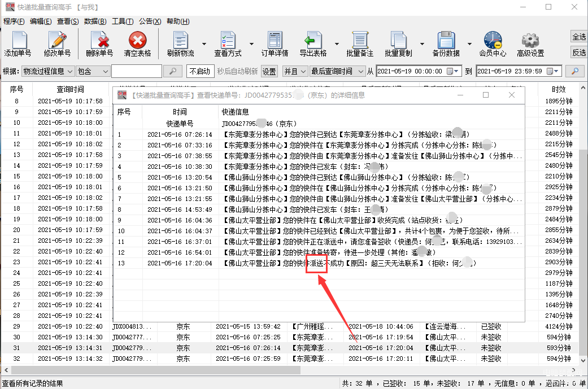Click the main table vertical scrollbar
This screenshot has height=389, width=588.
pyautogui.click(x=583, y=226)
